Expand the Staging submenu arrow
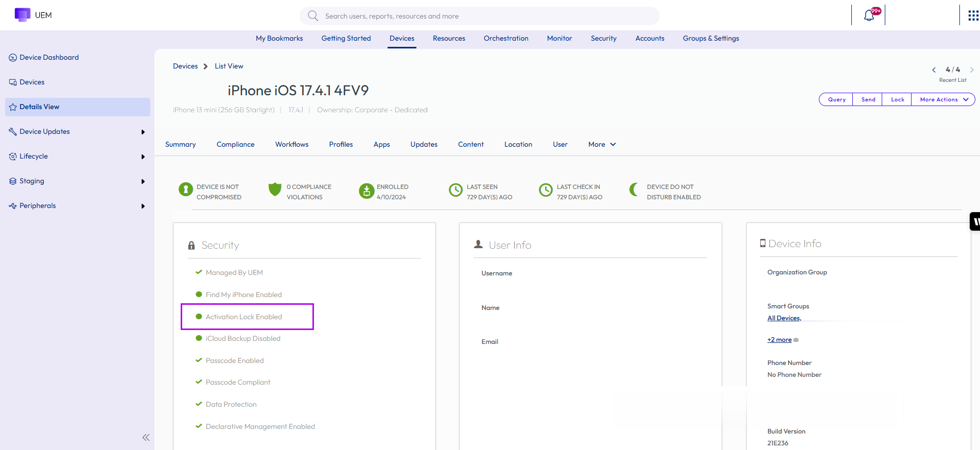This screenshot has width=980, height=450. tap(143, 182)
